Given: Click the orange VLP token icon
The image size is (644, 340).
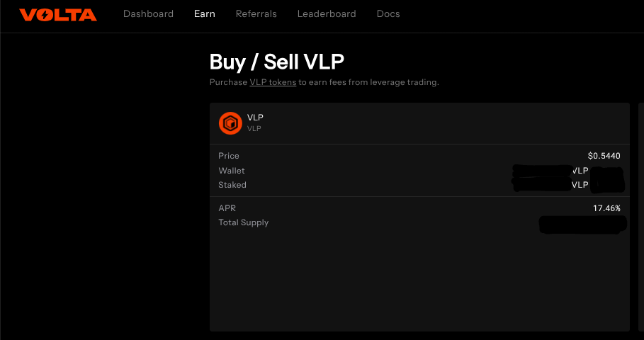Looking at the screenshot, I should click(230, 123).
